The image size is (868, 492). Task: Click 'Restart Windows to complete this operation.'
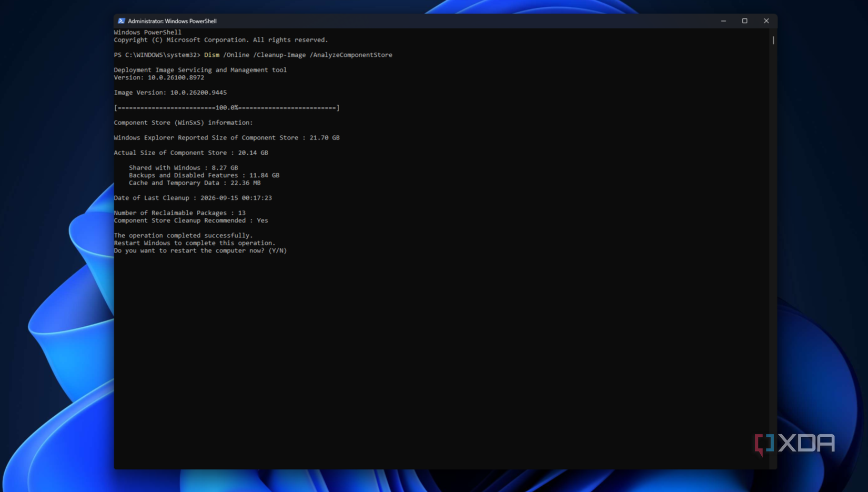click(195, 243)
